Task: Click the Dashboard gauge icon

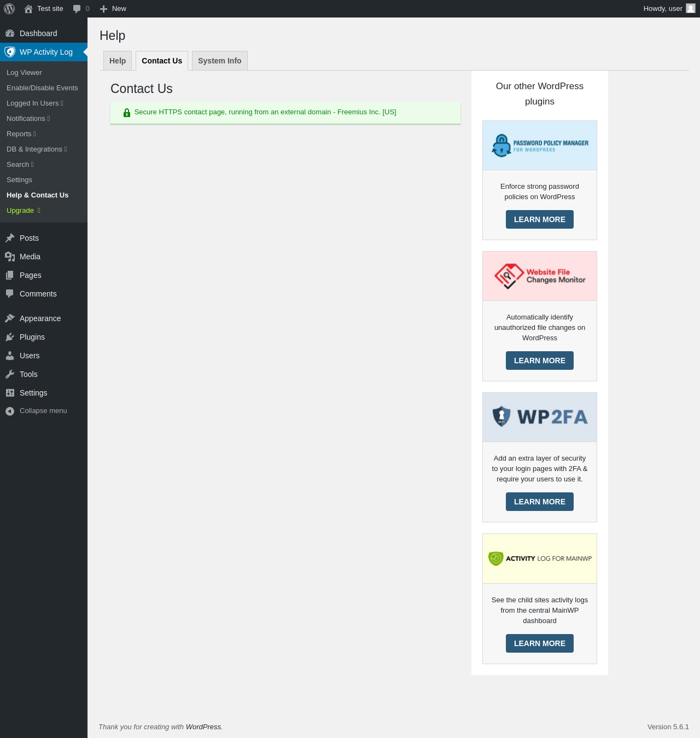Action: (10, 33)
